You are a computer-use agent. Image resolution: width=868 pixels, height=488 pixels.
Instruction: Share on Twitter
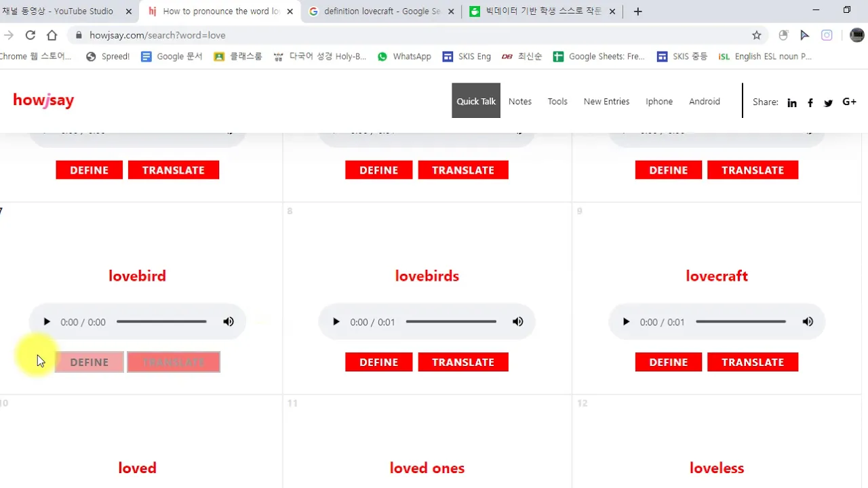[828, 103]
